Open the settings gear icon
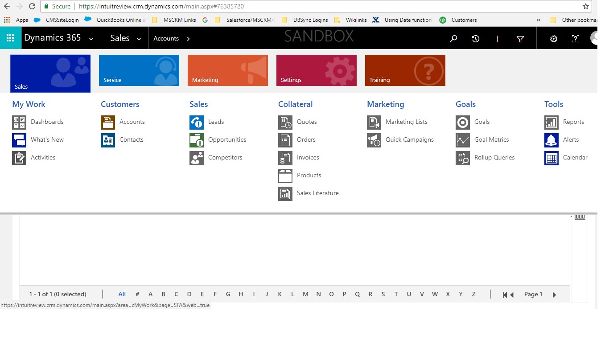 click(554, 39)
